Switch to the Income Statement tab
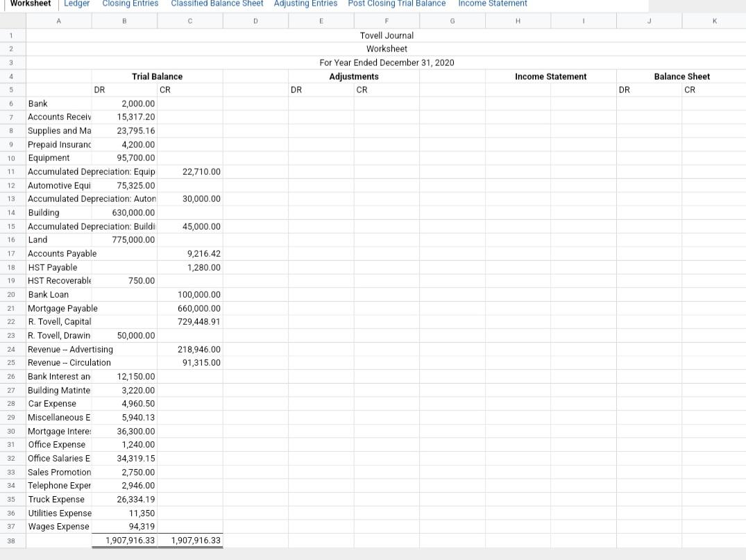Screen dimensions: 746x560 tap(493, 3)
